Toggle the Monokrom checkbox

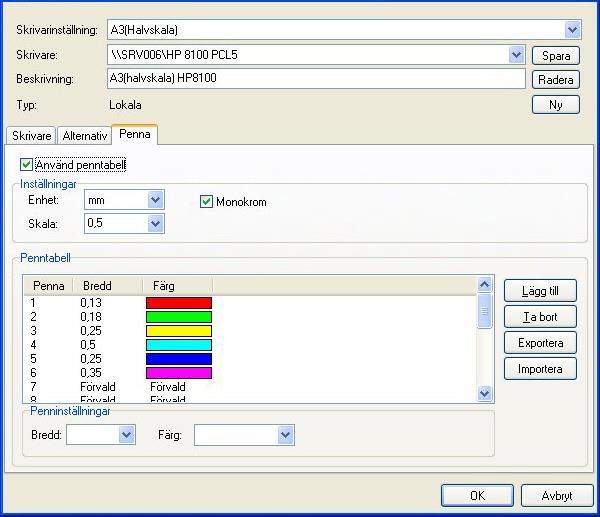206,202
